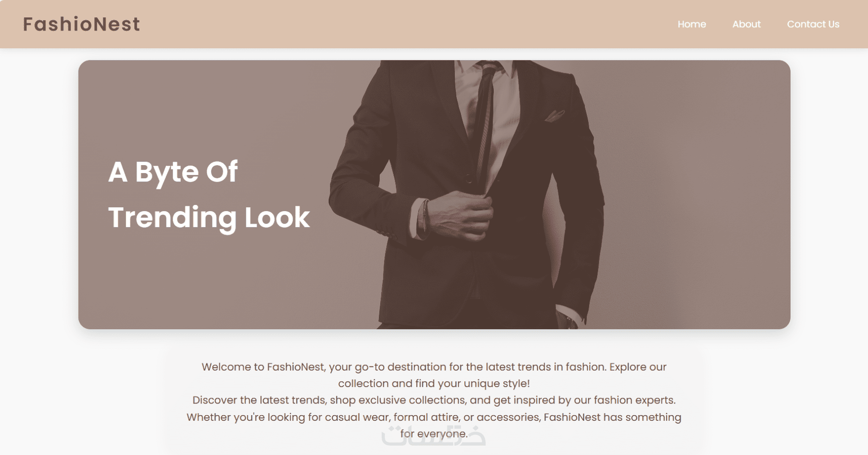Click the 'for everyone.' closing text

click(434, 434)
